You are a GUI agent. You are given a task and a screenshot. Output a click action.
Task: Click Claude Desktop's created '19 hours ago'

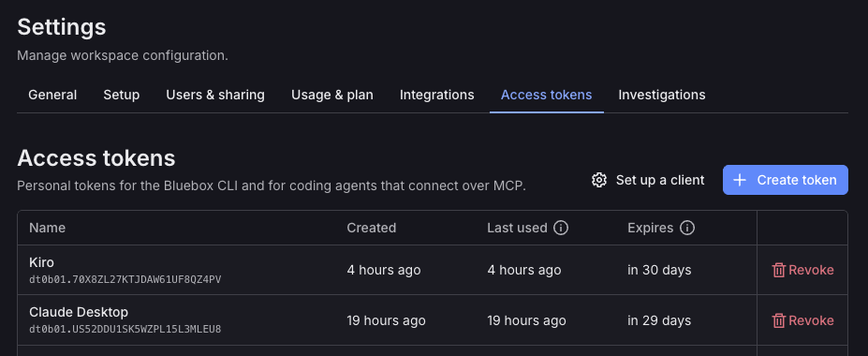coord(387,320)
